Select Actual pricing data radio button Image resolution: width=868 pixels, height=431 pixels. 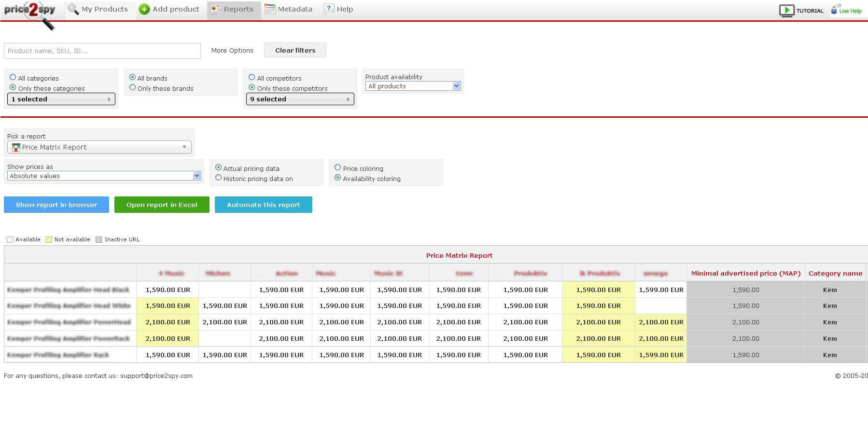pyautogui.click(x=218, y=167)
